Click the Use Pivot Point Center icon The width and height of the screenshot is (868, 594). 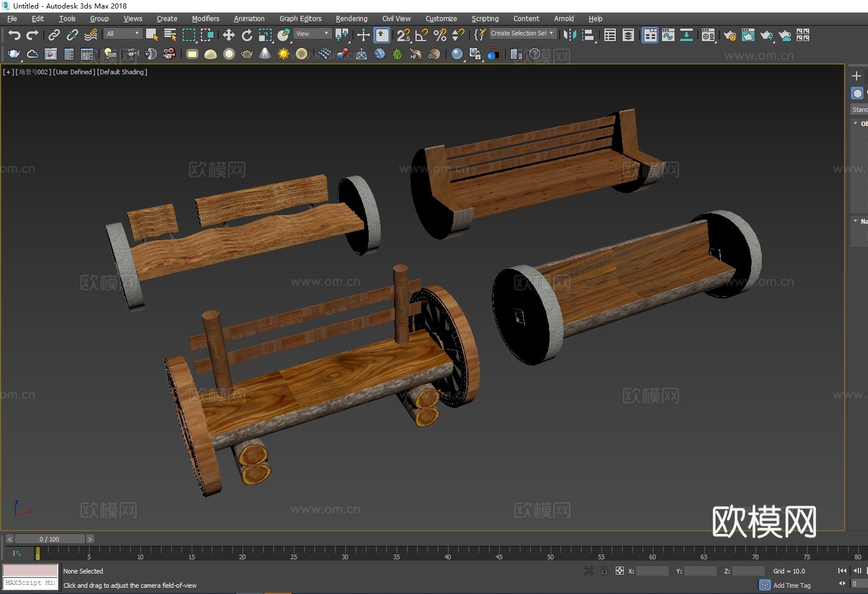[342, 35]
